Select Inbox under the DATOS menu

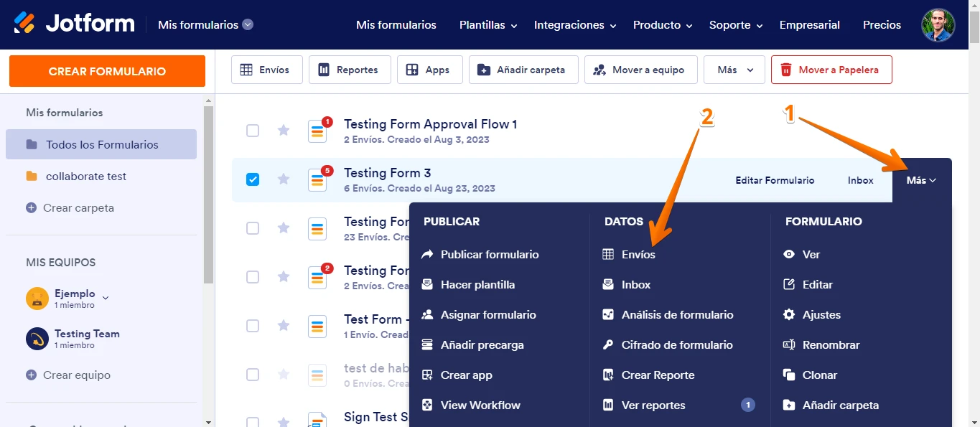coord(635,284)
